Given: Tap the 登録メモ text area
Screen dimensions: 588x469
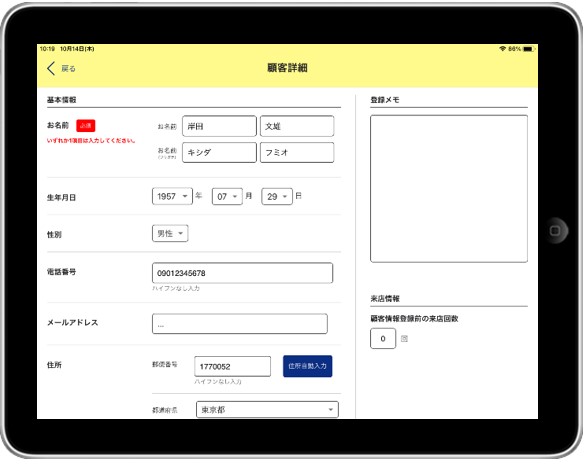Looking at the screenshot, I should tap(449, 189).
